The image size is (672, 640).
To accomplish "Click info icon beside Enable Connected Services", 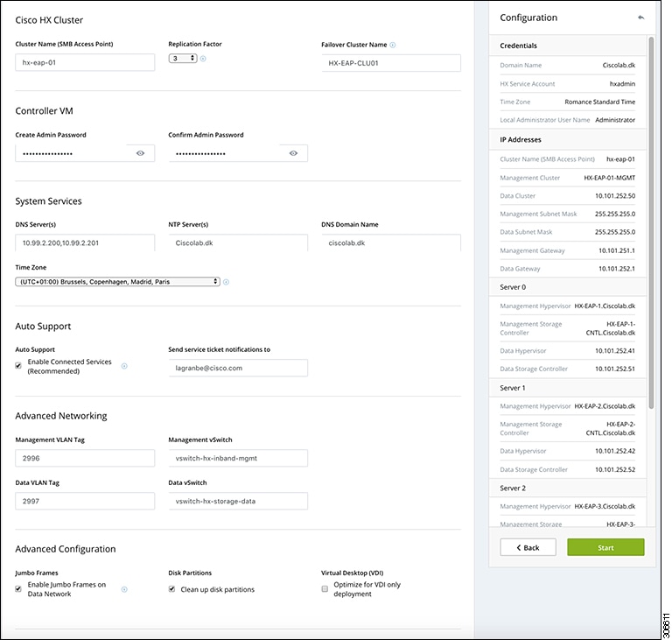I will point(124,366).
